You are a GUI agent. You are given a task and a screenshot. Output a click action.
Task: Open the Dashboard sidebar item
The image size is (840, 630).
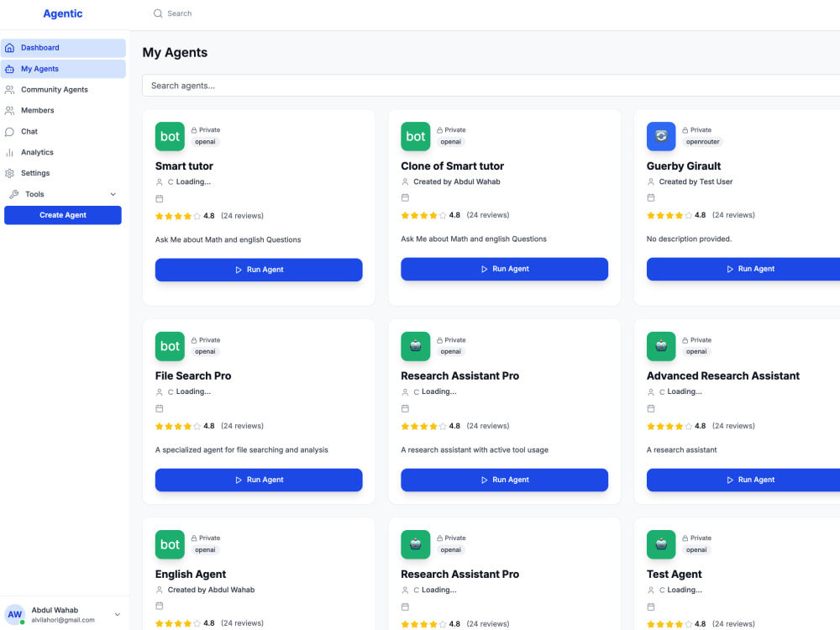click(63, 48)
